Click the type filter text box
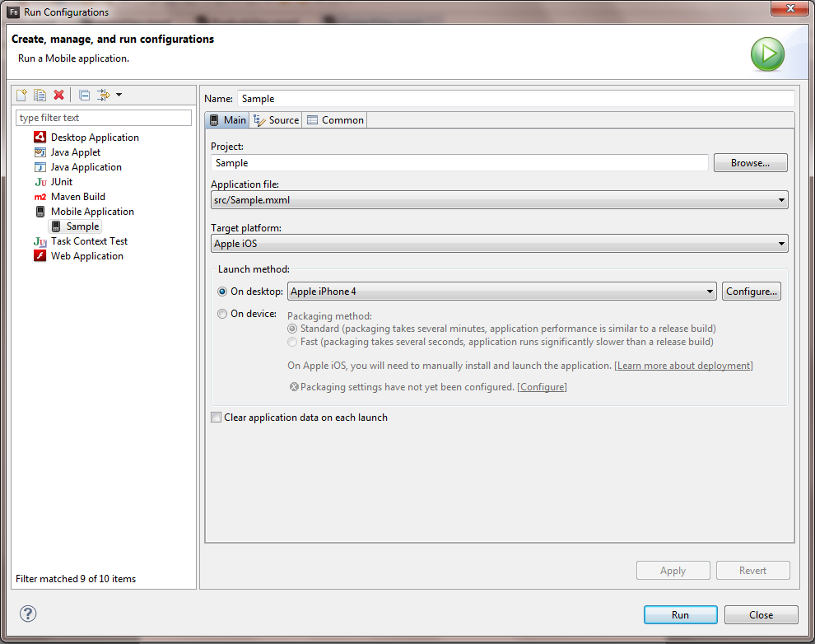The height and width of the screenshot is (644, 815). point(104,118)
